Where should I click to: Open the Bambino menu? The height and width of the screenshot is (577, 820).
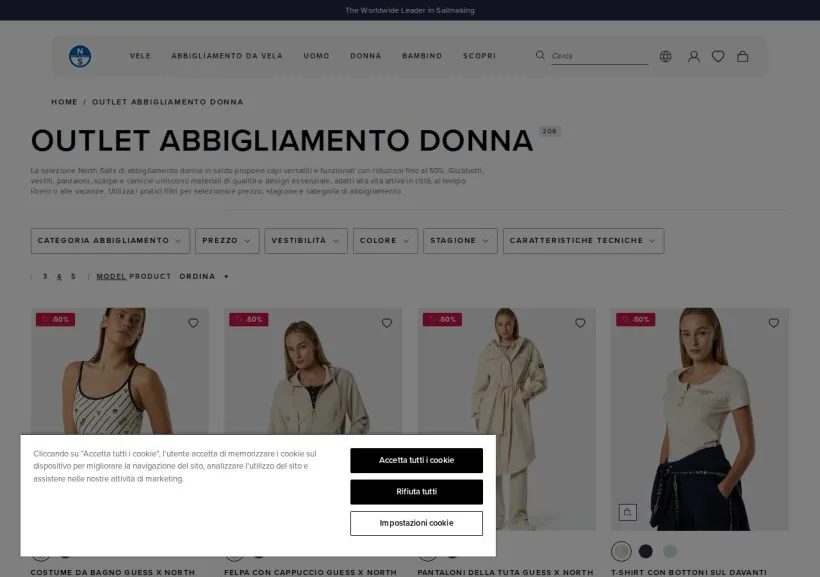click(x=422, y=56)
